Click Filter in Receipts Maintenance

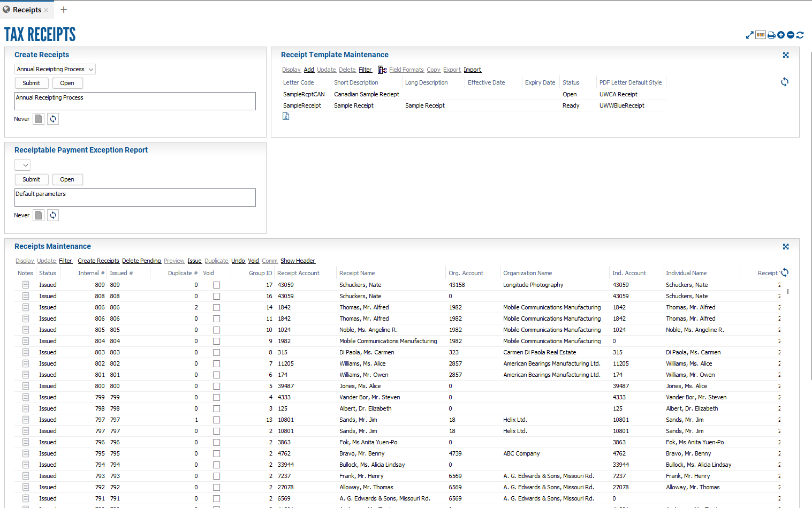coord(65,261)
